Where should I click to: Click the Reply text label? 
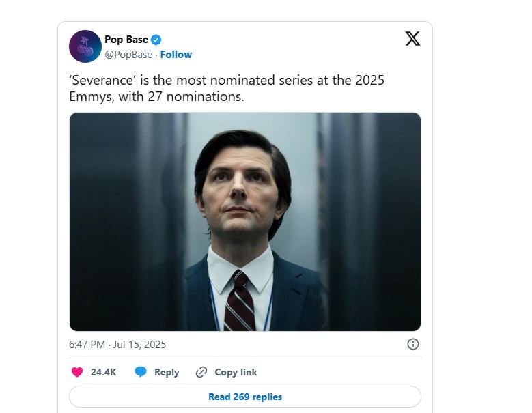pos(167,372)
